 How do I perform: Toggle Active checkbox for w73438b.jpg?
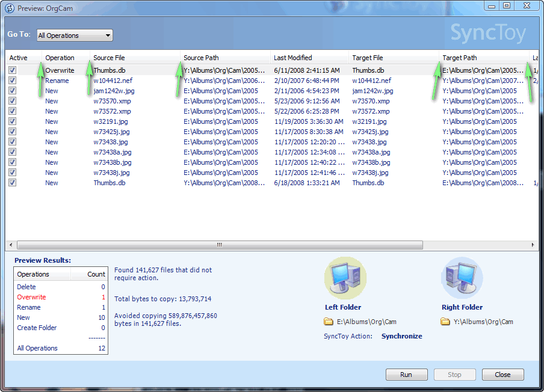pos(13,162)
